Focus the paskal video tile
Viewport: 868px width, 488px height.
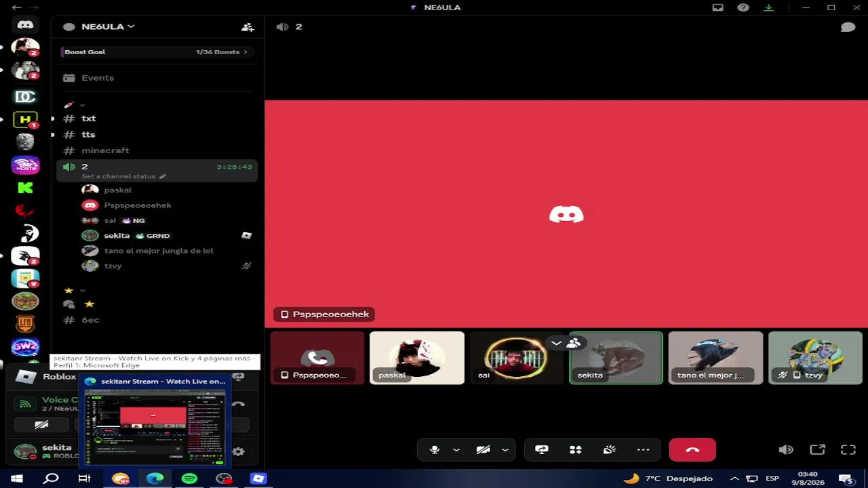click(x=417, y=358)
